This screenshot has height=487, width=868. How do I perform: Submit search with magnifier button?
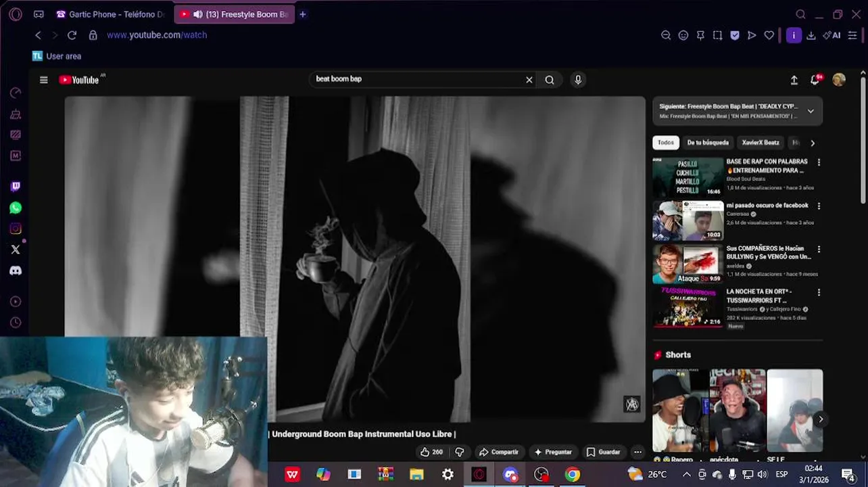550,80
